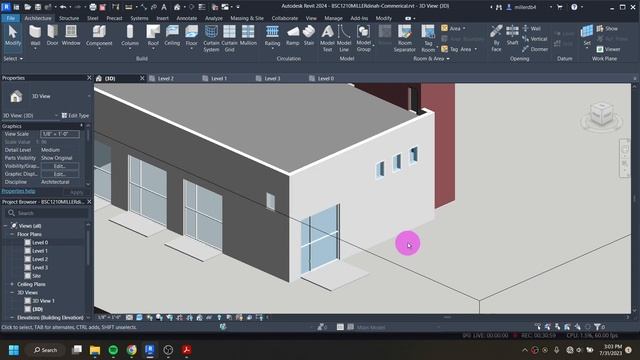Switch to the Annotate ribbon tab
This screenshot has height=360, width=640.
tap(187, 18)
